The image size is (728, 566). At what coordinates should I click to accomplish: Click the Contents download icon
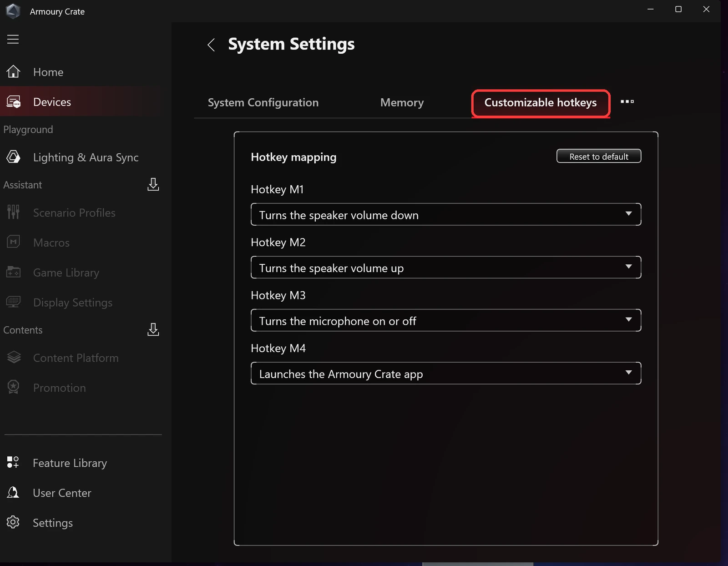[x=153, y=329]
